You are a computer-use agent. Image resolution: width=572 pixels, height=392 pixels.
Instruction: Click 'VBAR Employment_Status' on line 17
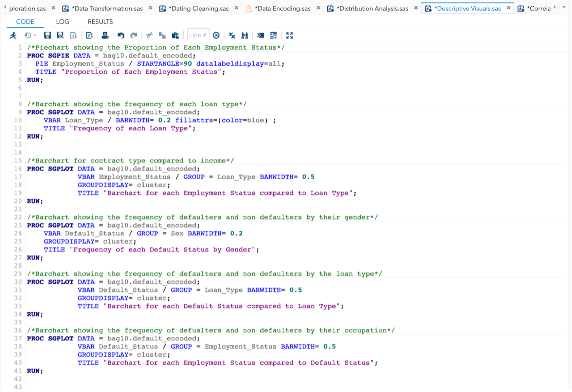pyautogui.click(x=124, y=177)
